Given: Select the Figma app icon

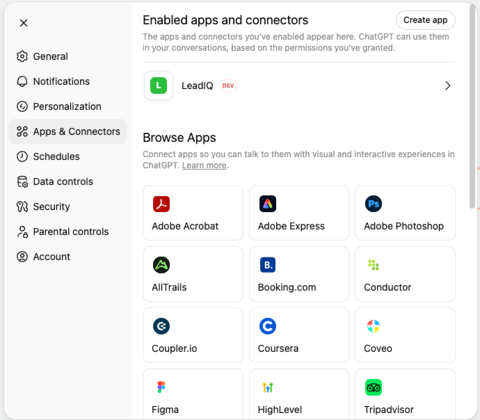Looking at the screenshot, I should 161,387.
